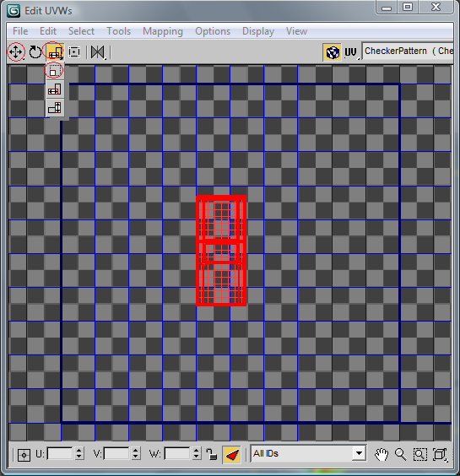Activate the Zoom Region tool
The height and width of the screenshot is (476, 460).
tap(420, 454)
